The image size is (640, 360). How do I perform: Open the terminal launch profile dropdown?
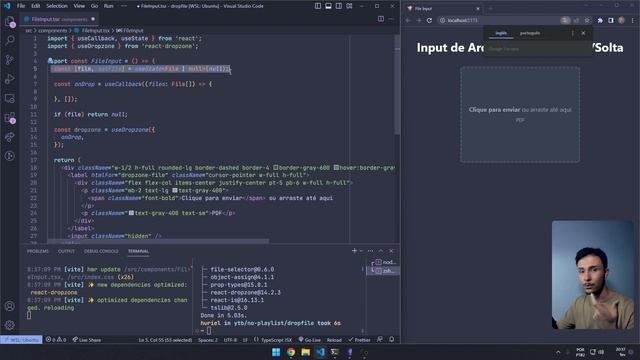pyautogui.click(x=361, y=251)
